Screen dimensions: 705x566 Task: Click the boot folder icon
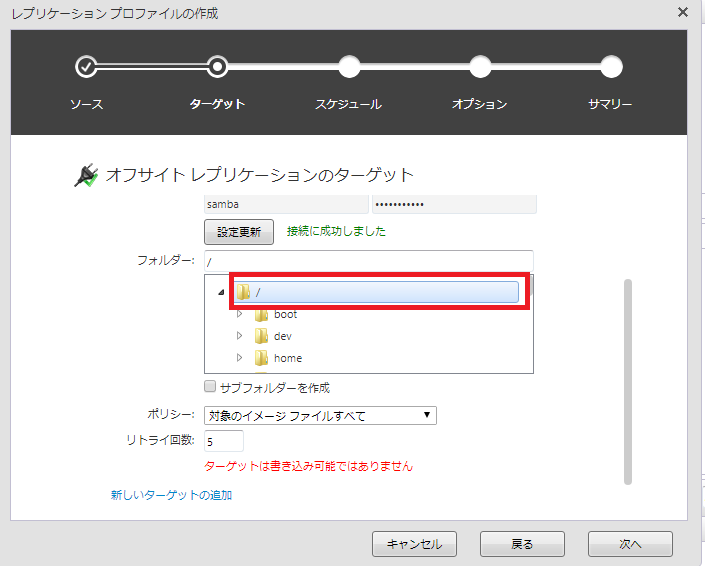[261, 315]
